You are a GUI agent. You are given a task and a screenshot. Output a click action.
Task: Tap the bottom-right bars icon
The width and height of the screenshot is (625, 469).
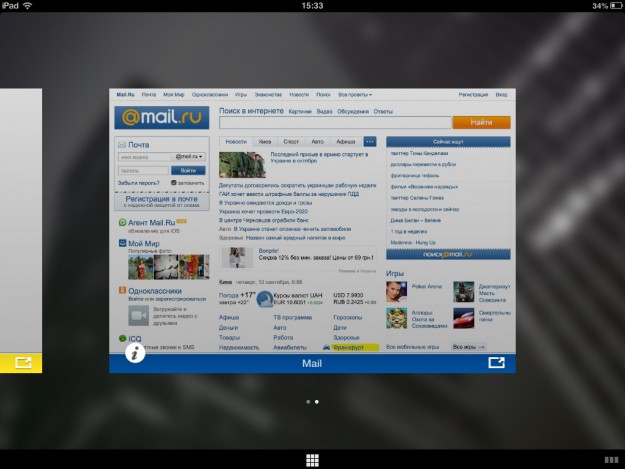(x=610, y=459)
